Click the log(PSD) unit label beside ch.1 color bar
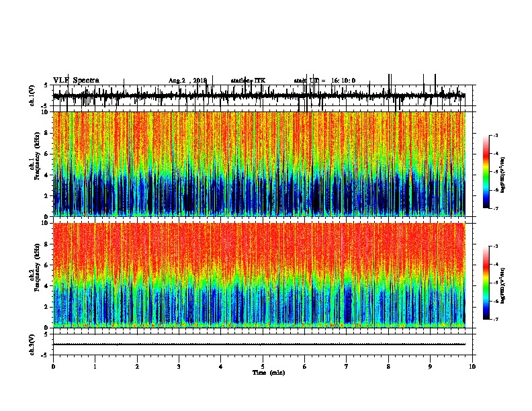The width and height of the screenshot is (532, 411). pyautogui.click(x=502, y=175)
